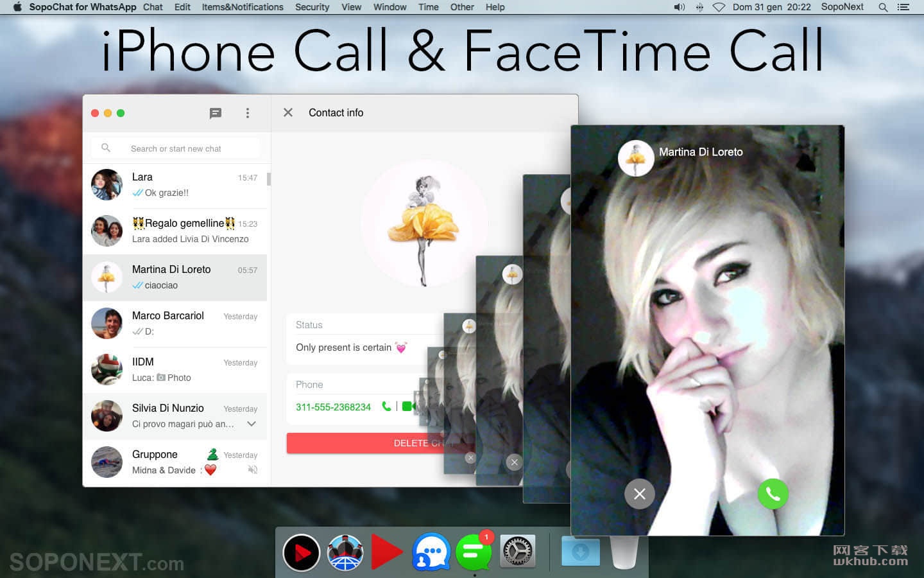Image resolution: width=924 pixels, height=578 pixels.
Task: Click the Marco Barcariol avatar
Action: pyautogui.click(x=107, y=324)
